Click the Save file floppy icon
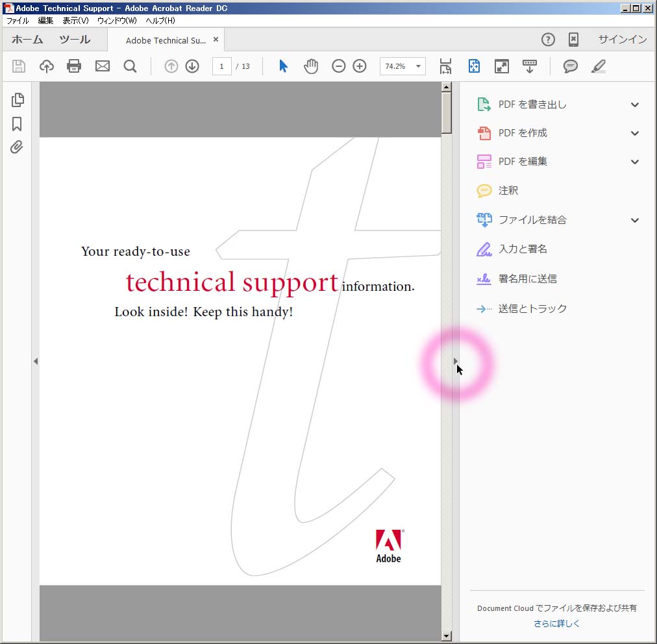 pos(18,66)
